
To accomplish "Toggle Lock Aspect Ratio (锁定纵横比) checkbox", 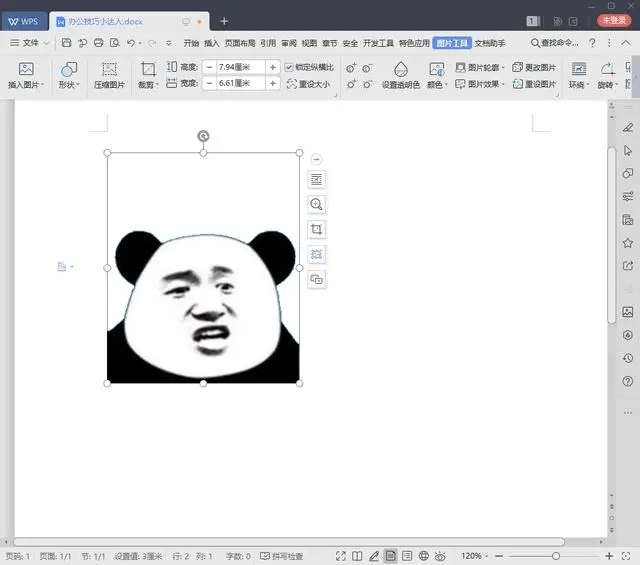I will tap(289, 67).
